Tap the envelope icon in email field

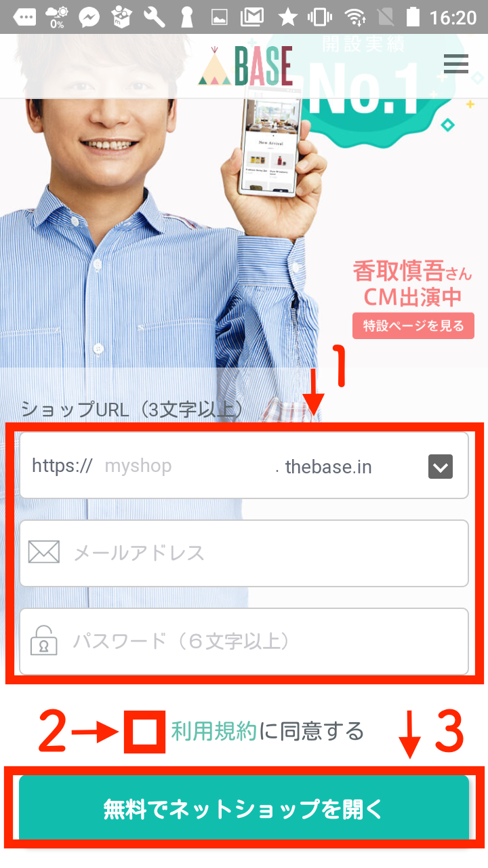(x=44, y=553)
